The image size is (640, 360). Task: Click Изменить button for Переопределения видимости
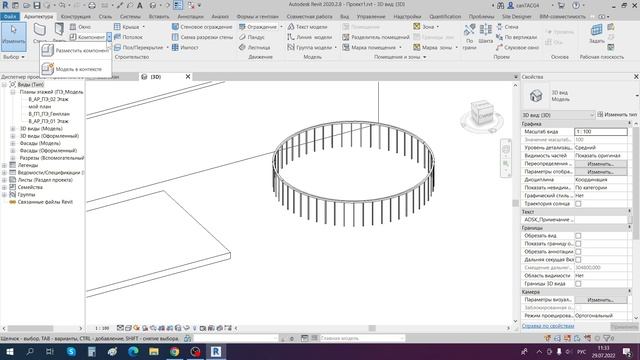600,164
